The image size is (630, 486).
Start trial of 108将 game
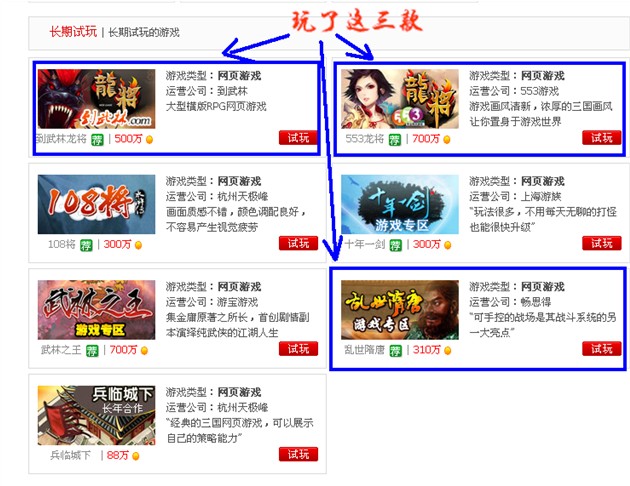coord(298,243)
